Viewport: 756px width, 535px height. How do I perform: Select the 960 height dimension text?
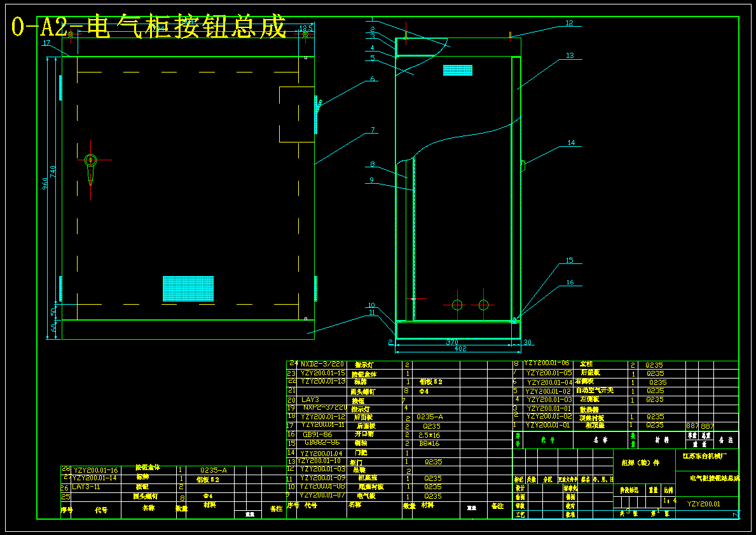[45, 184]
